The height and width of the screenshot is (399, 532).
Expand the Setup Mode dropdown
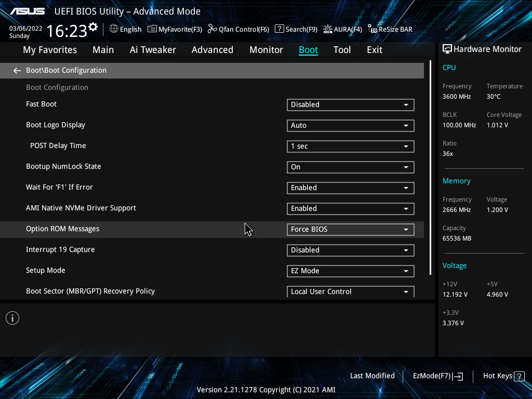point(351,271)
